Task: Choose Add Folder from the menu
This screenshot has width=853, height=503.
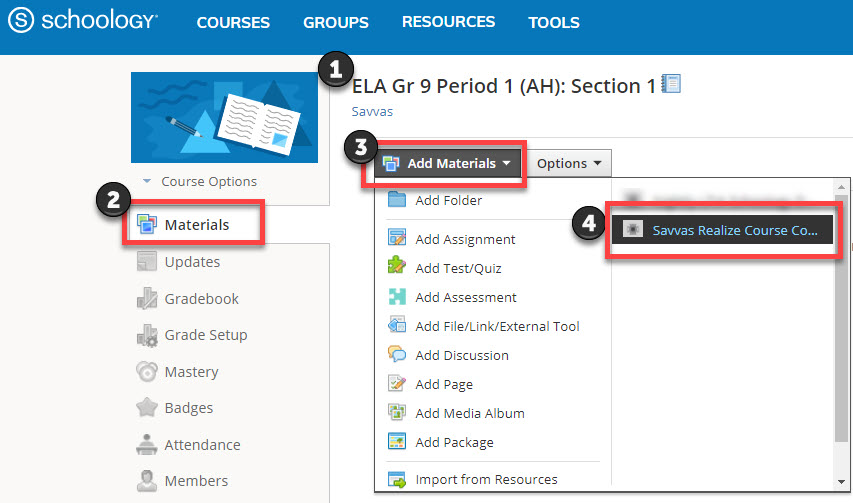Action: (448, 201)
